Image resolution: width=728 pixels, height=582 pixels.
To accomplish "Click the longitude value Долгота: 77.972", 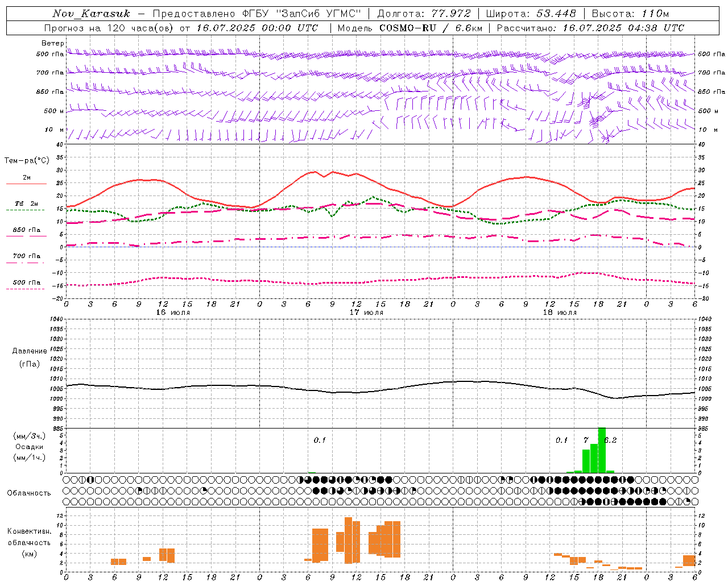I will pyautogui.click(x=424, y=14).
